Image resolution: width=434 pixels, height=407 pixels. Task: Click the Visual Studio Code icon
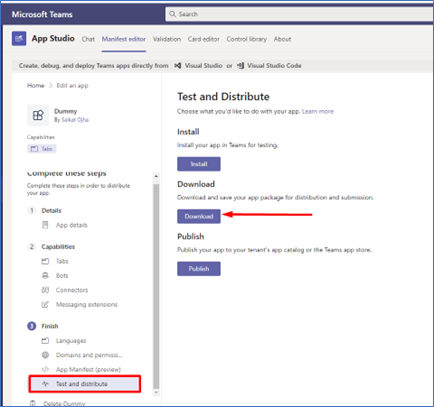(241, 66)
